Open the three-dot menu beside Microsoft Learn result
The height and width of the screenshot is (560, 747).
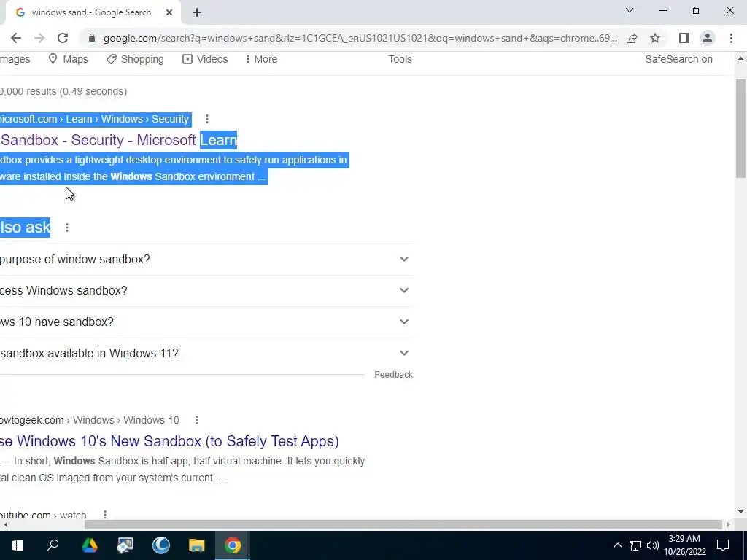(x=206, y=119)
